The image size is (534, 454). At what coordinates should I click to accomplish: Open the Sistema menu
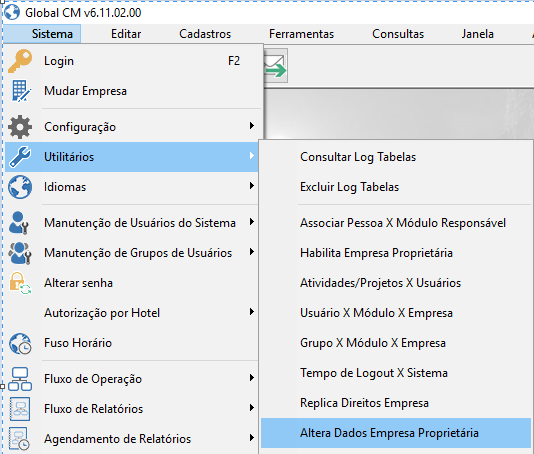point(42,34)
